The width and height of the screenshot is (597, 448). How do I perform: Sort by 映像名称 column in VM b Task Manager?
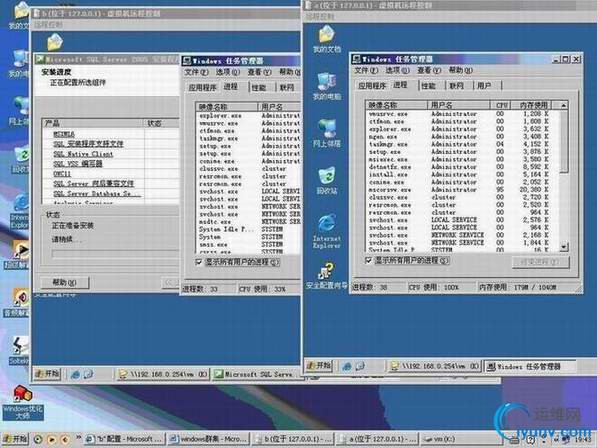pos(227,107)
